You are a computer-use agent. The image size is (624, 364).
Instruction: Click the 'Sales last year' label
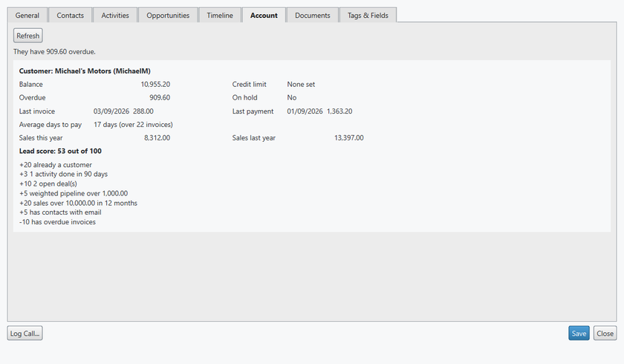(x=254, y=137)
